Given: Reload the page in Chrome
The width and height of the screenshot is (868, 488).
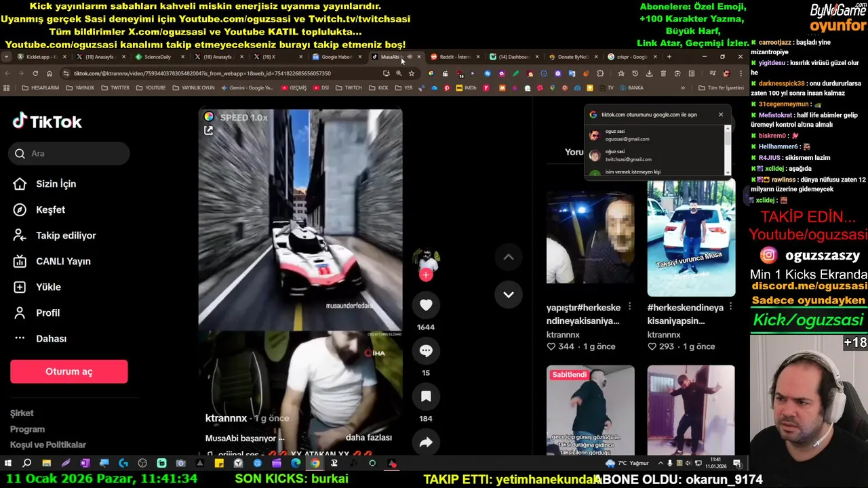Looking at the screenshot, I should pos(35,73).
